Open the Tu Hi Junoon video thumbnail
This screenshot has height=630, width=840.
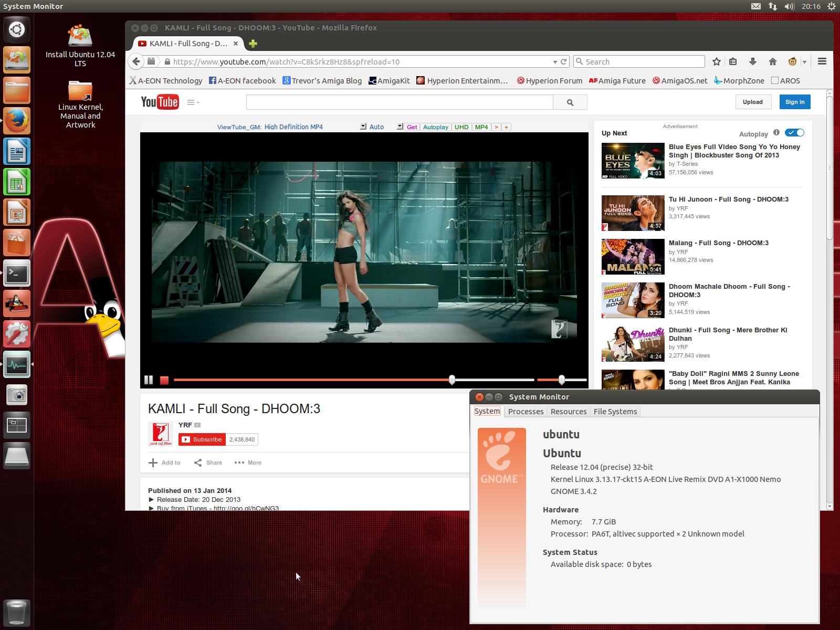point(633,213)
